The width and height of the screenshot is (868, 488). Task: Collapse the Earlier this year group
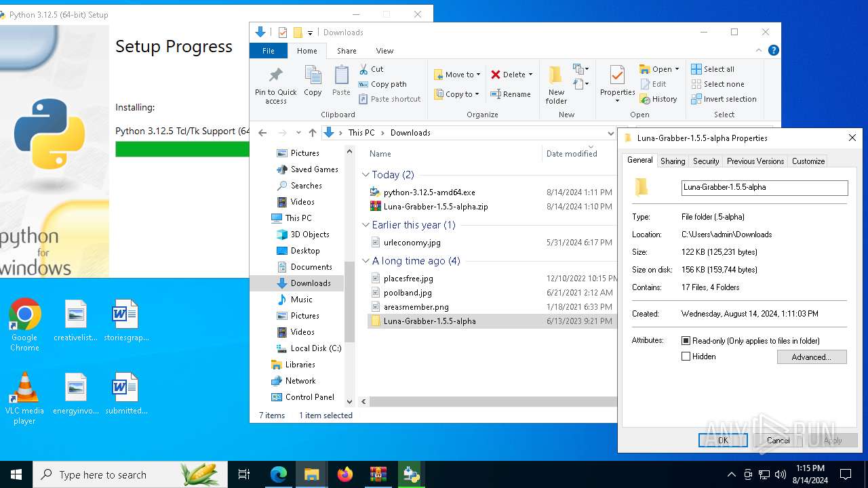[366, 225]
